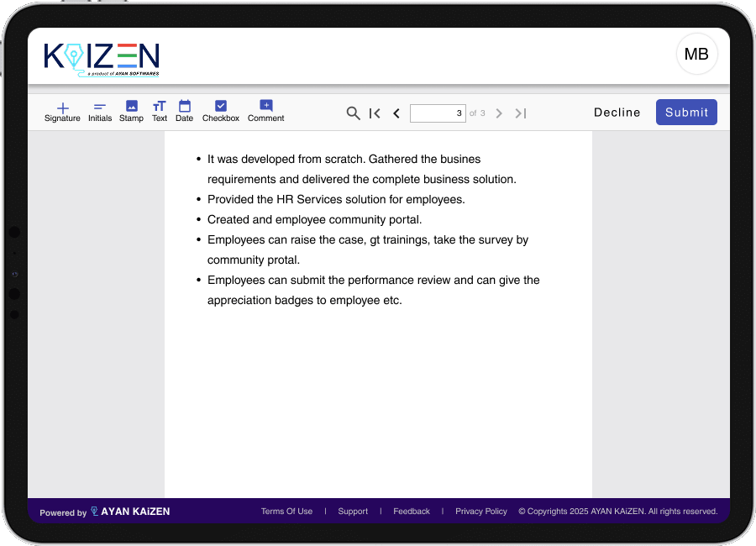Add a Text field tool

coord(160,112)
